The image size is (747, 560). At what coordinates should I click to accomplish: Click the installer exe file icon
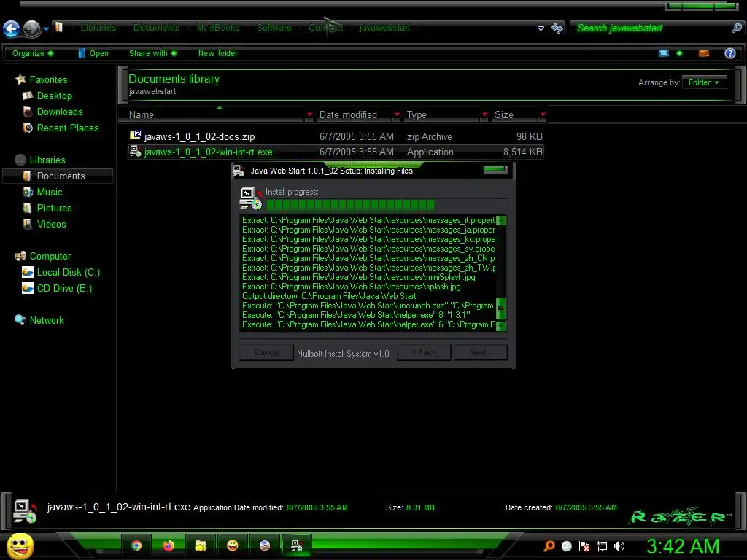pos(135,151)
